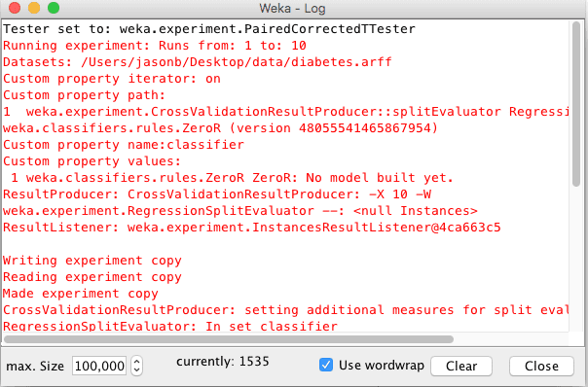Click the Weka - Log title bar

292,8
